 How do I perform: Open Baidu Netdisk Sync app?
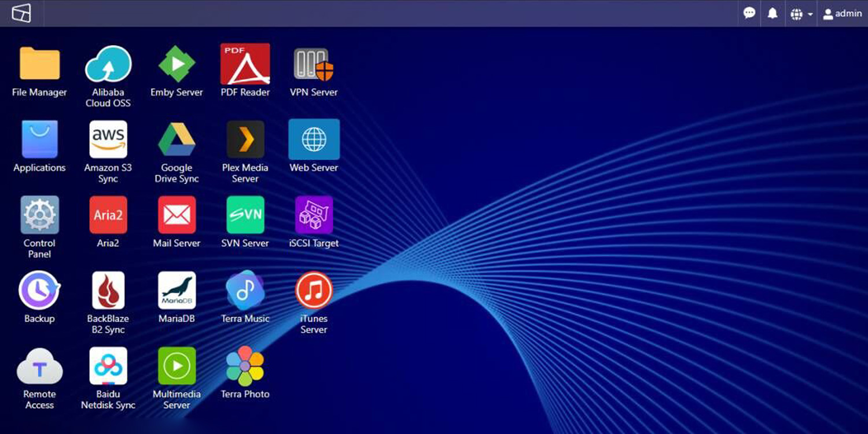point(108,366)
